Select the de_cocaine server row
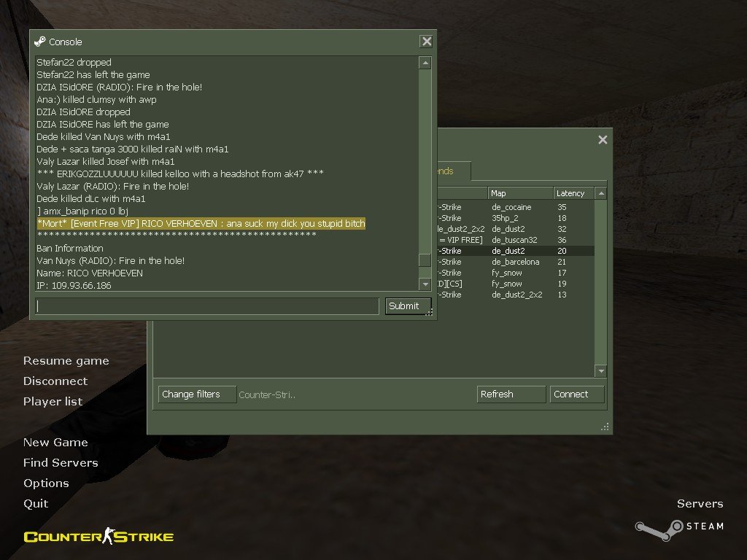This screenshot has height=560, width=747. point(516,207)
